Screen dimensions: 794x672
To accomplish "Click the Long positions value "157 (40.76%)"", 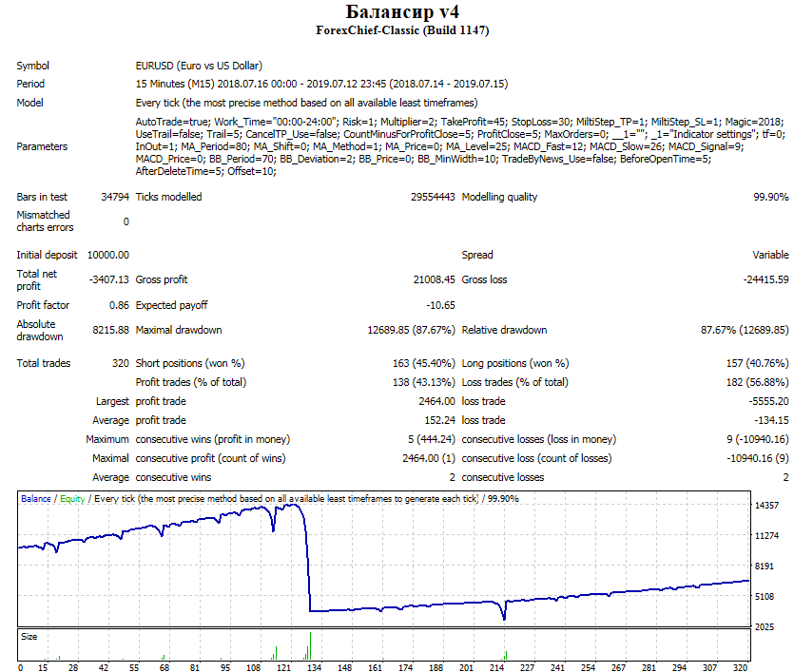I will pos(757,363).
